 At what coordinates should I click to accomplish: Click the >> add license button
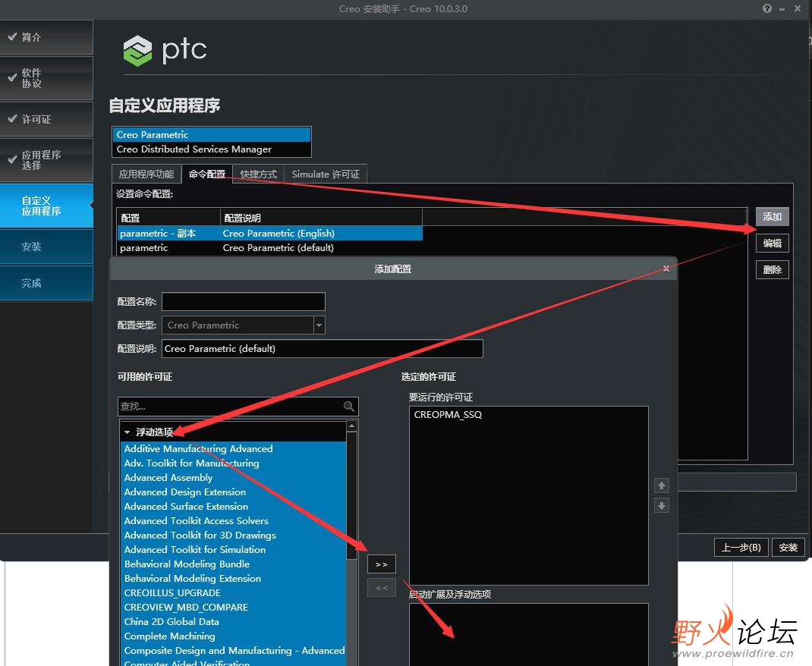click(382, 564)
